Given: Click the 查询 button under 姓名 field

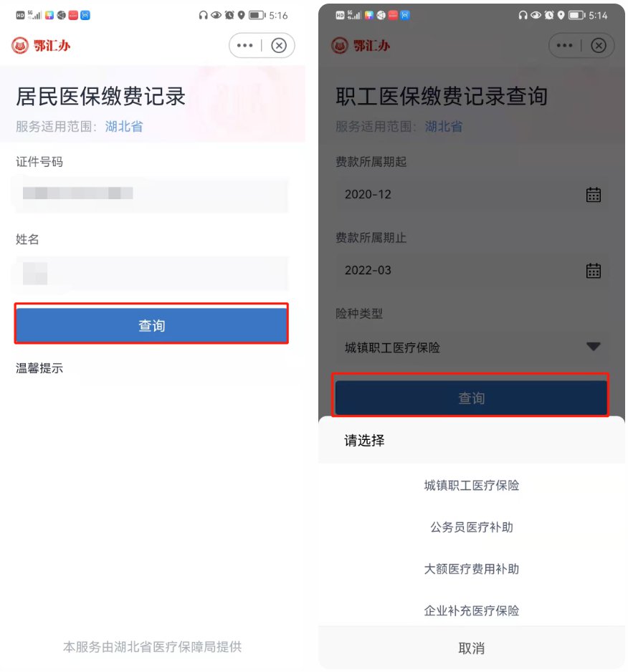Looking at the screenshot, I should pos(151,325).
